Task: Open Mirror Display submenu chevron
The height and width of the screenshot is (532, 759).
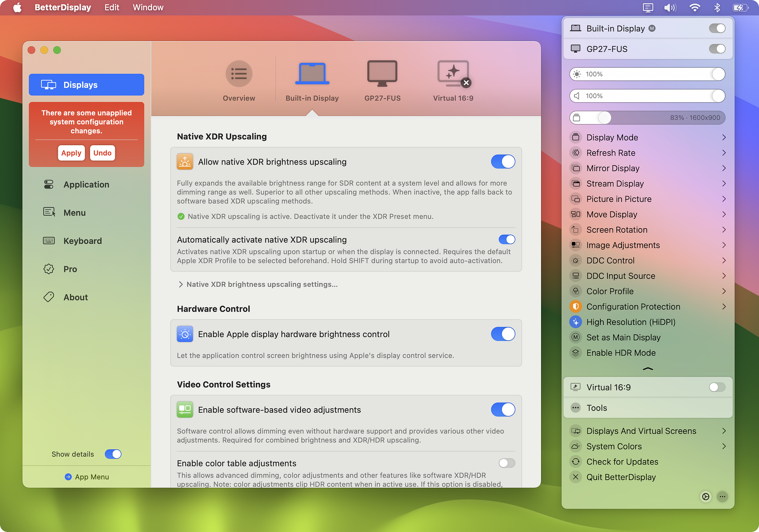Action: [724, 168]
